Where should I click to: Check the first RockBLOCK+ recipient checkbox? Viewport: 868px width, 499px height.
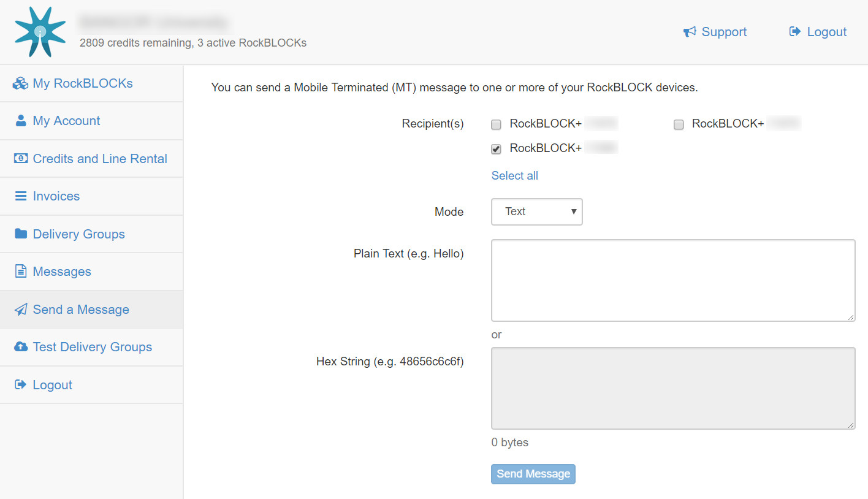click(497, 125)
